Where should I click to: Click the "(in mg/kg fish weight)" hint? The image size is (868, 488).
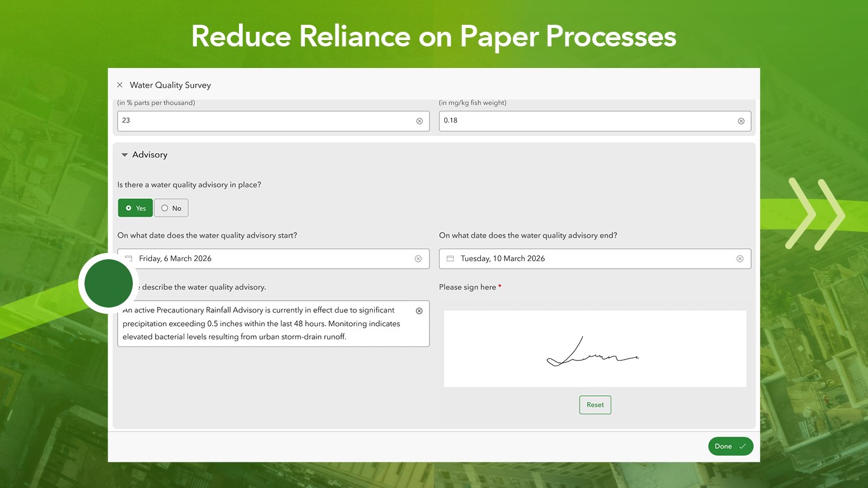point(473,103)
